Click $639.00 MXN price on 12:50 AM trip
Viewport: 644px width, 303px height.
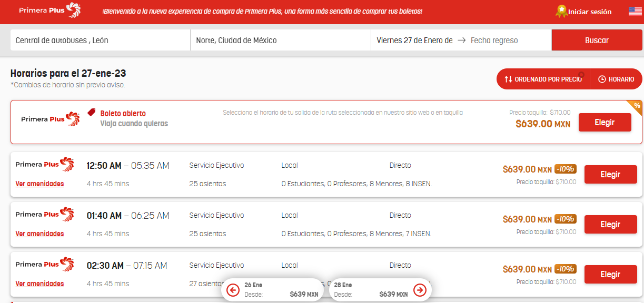coord(527,169)
